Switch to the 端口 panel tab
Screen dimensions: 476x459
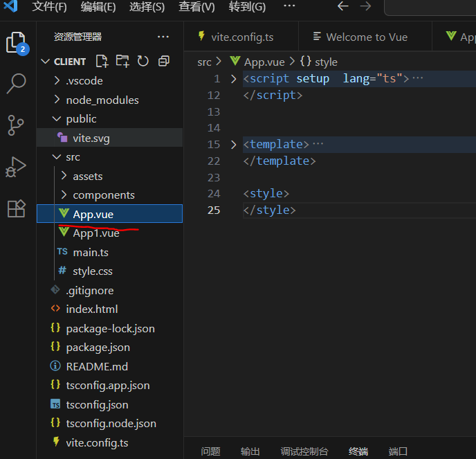point(398,451)
